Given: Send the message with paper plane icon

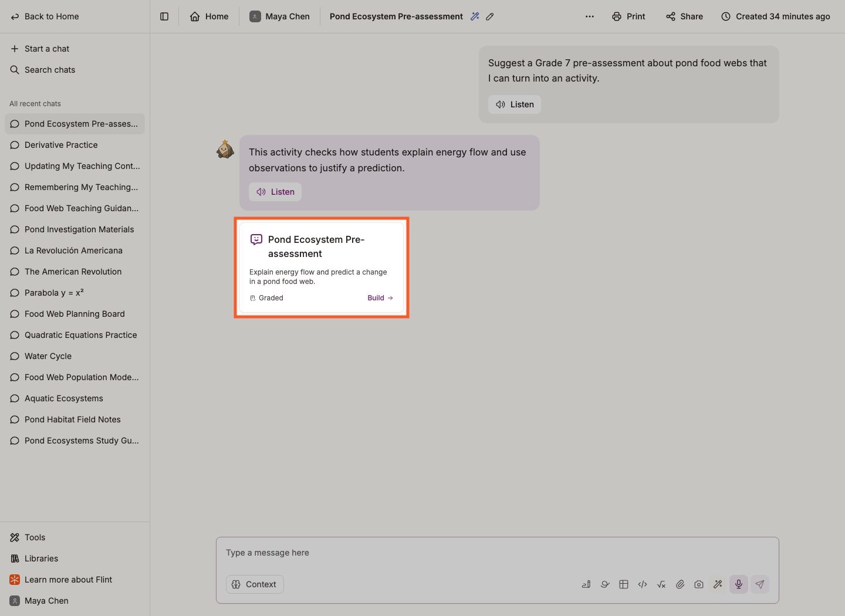Looking at the screenshot, I should tap(760, 584).
